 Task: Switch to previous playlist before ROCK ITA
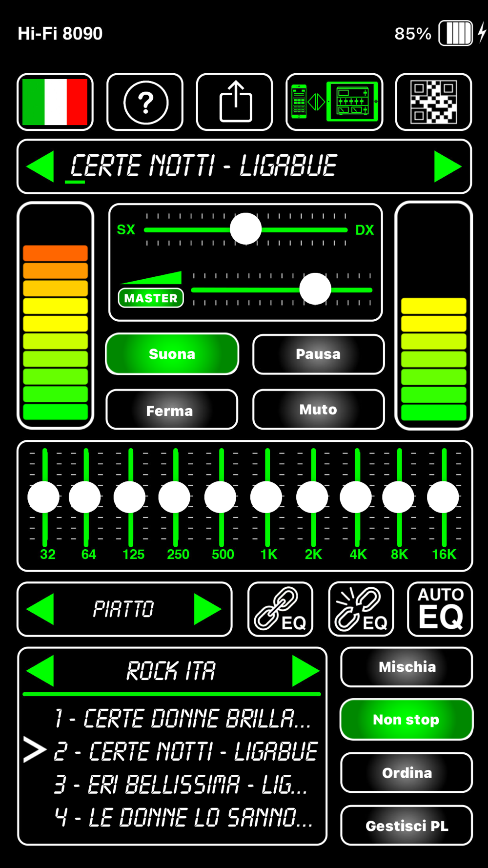40,671
